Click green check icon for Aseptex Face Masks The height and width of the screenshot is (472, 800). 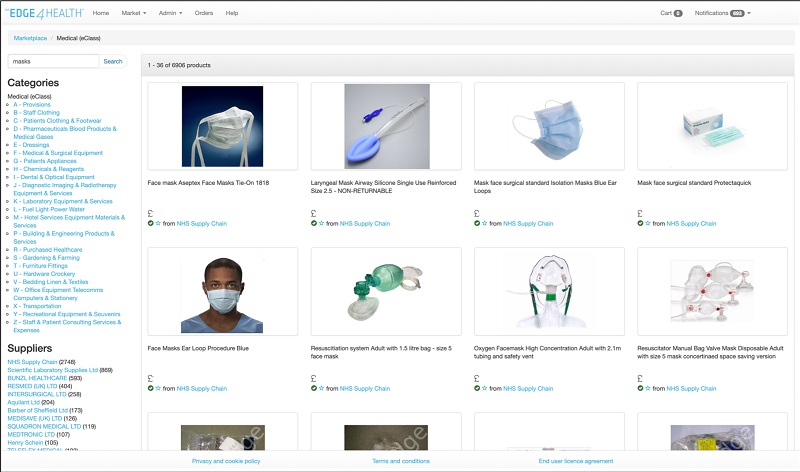pyautogui.click(x=151, y=223)
